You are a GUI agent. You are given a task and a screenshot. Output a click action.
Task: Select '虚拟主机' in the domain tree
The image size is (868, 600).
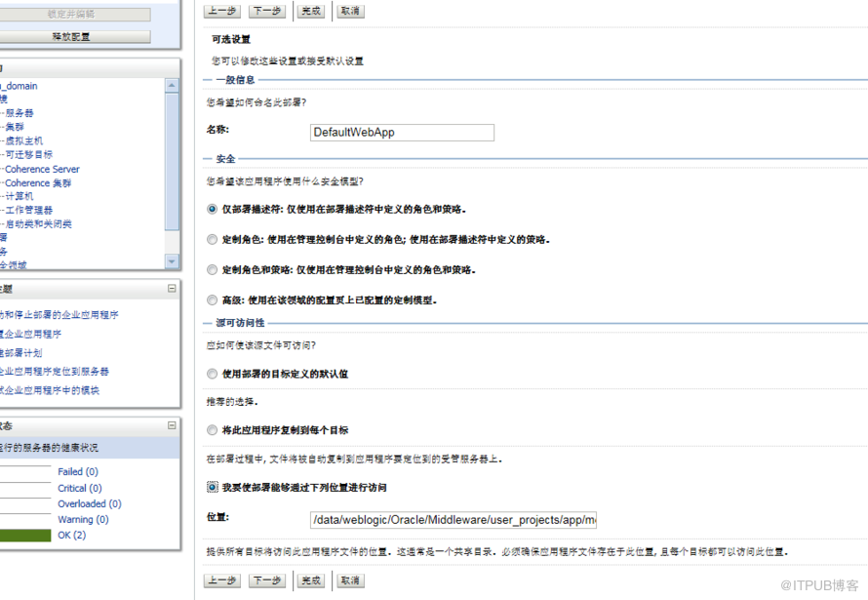[x=23, y=140]
